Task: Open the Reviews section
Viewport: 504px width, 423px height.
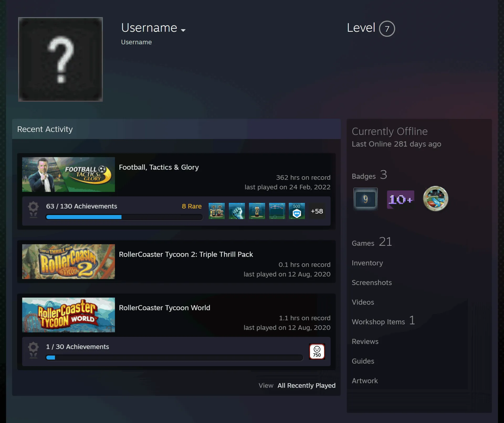Action: pos(365,341)
